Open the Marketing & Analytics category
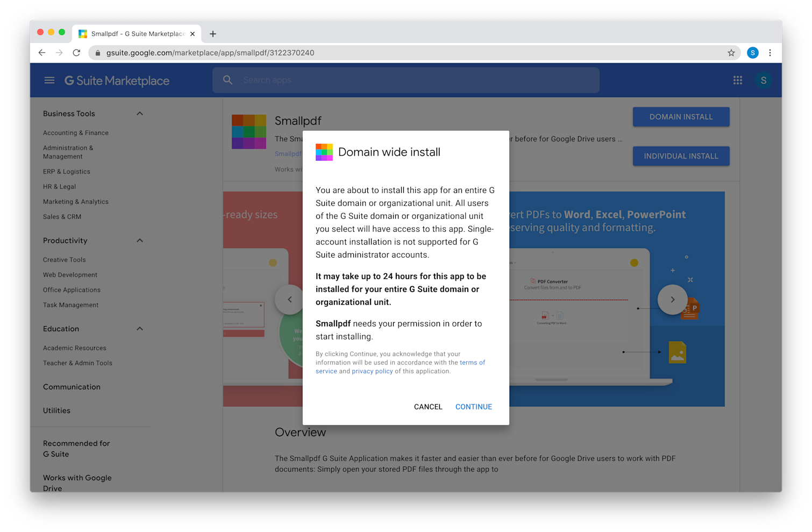812x532 pixels. [76, 202]
